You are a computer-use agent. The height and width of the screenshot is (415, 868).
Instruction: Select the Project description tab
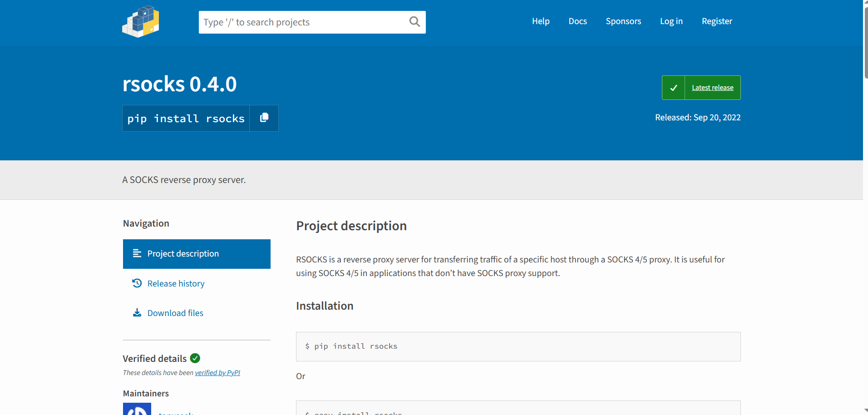(197, 254)
